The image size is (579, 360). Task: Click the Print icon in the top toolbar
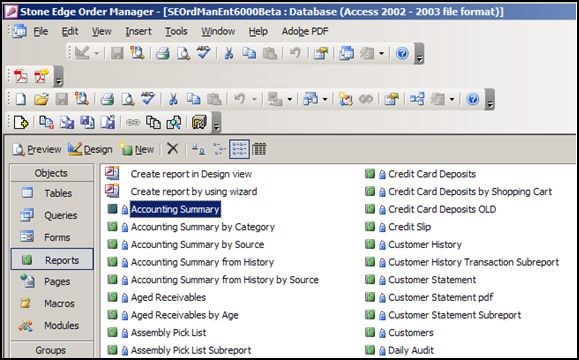(x=162, y=54)
